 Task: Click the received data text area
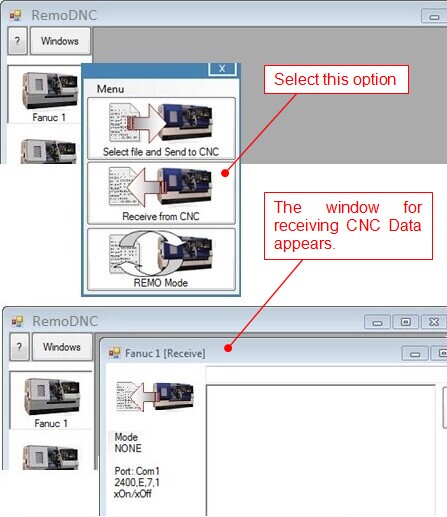point(321,451)
